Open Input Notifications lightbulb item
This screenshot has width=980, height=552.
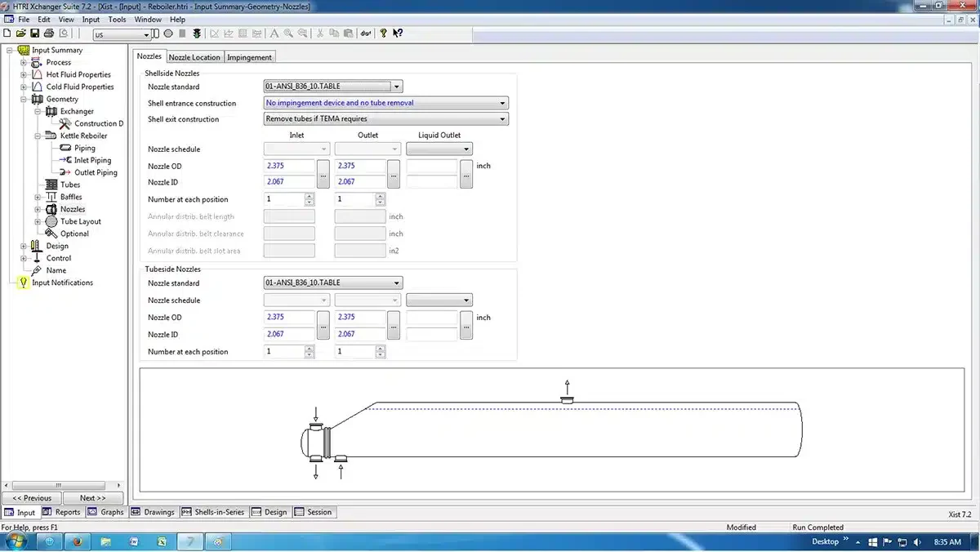[62, 283]
